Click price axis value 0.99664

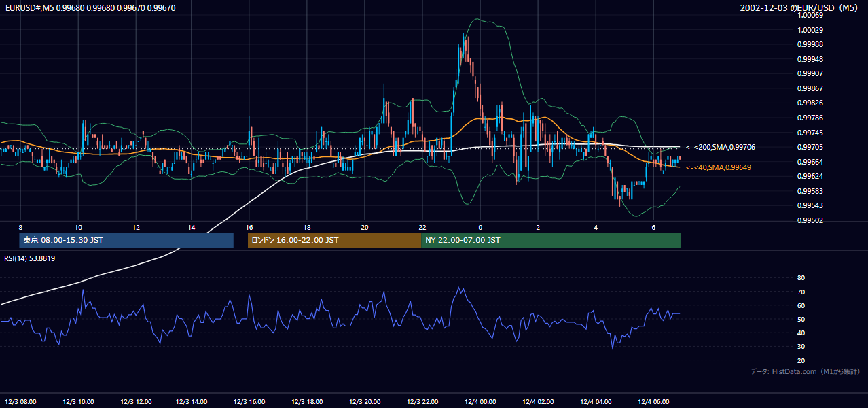[811, 162]
